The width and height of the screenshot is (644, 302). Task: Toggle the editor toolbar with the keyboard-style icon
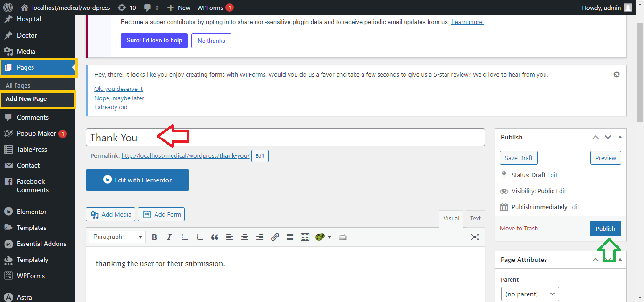[305, 237]
